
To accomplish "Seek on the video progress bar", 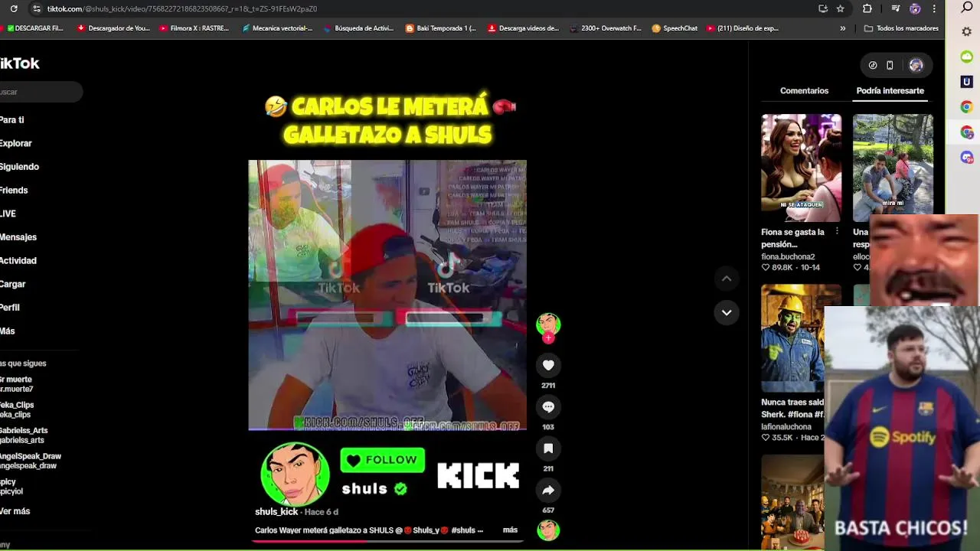I will pyautogui.click(x=387, y=541).
